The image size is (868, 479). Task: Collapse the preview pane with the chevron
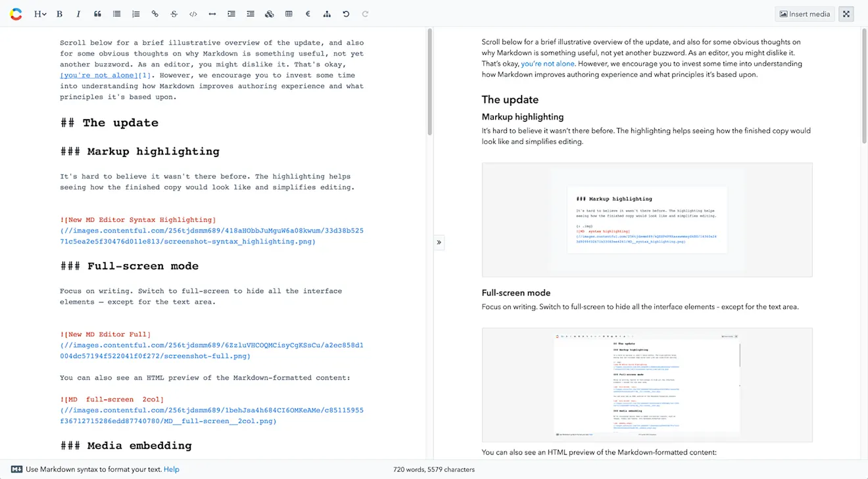tap(439, 242)
